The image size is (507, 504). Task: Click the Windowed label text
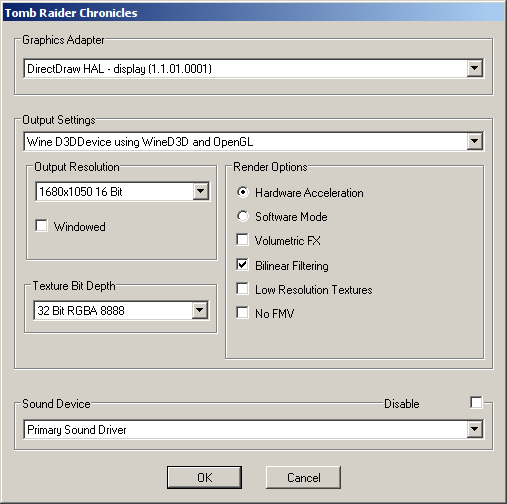coord(80,227)
